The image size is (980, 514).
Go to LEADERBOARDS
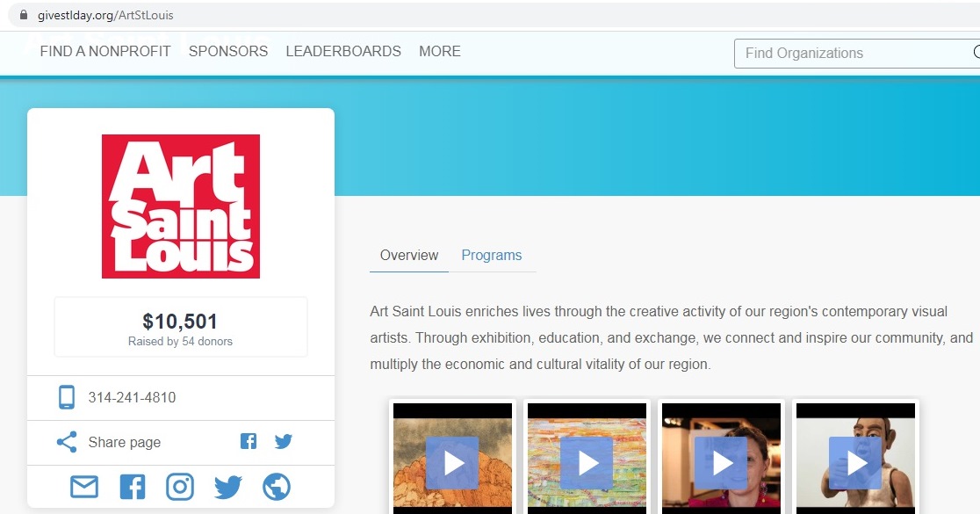(x=343, y=51)
